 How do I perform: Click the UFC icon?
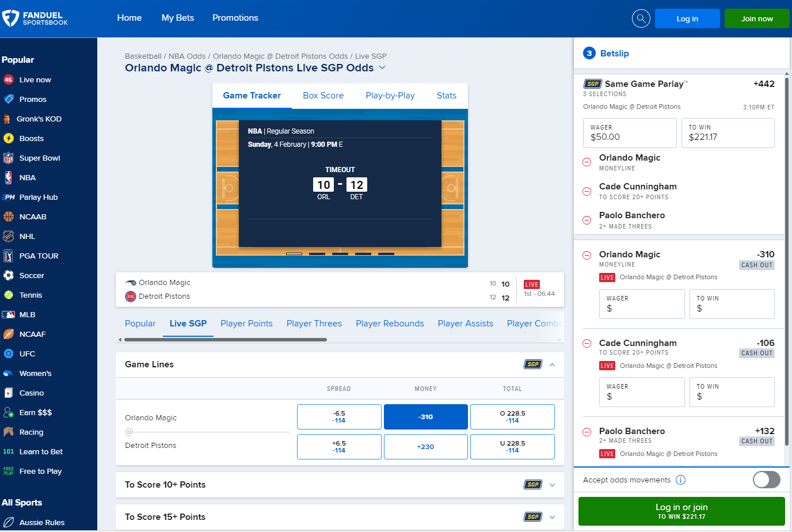(x=9, y=354)
